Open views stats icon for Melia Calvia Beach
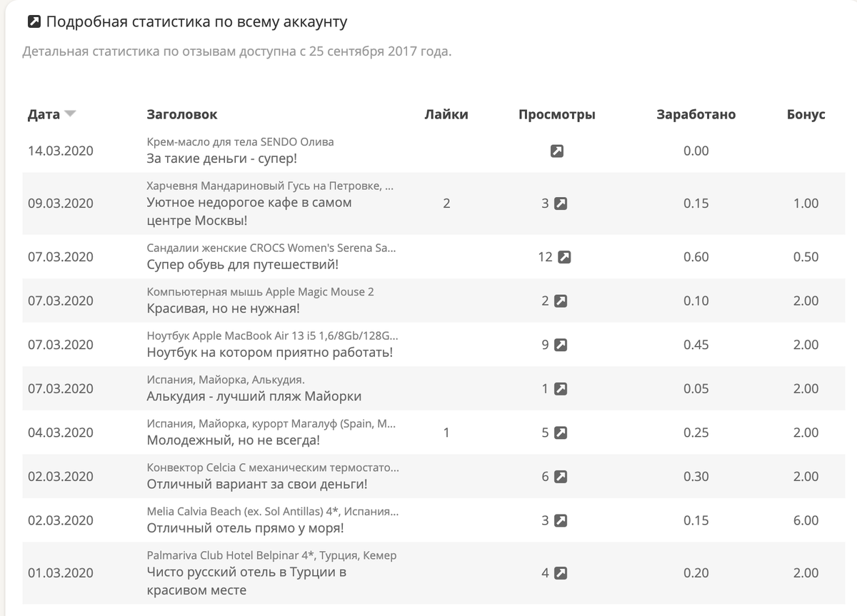857x616 pixels. pyautogui.click(x=561, y=521)
